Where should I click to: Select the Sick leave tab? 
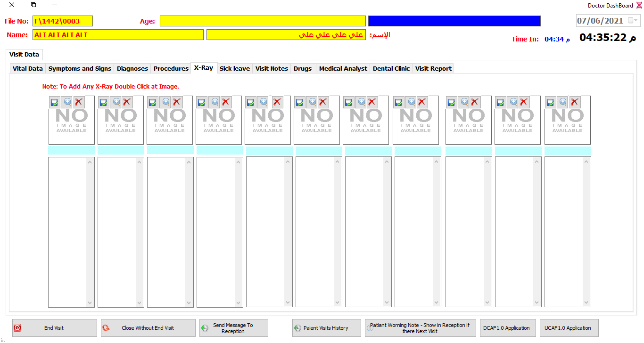point(234,69)
